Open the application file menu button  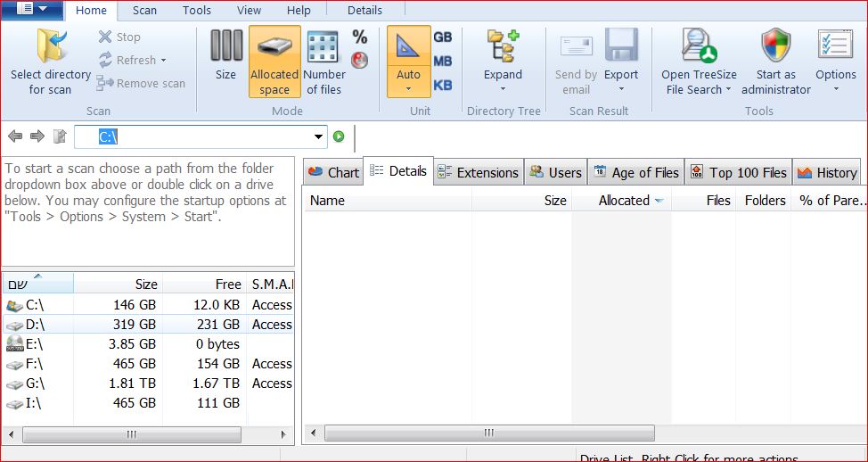point(32,10)
